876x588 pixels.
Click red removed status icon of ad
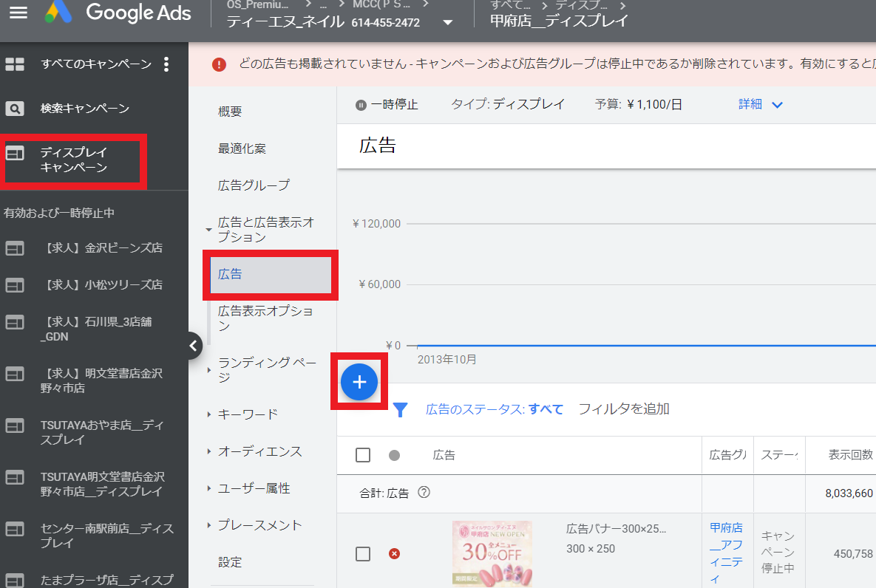coord(395,554)
